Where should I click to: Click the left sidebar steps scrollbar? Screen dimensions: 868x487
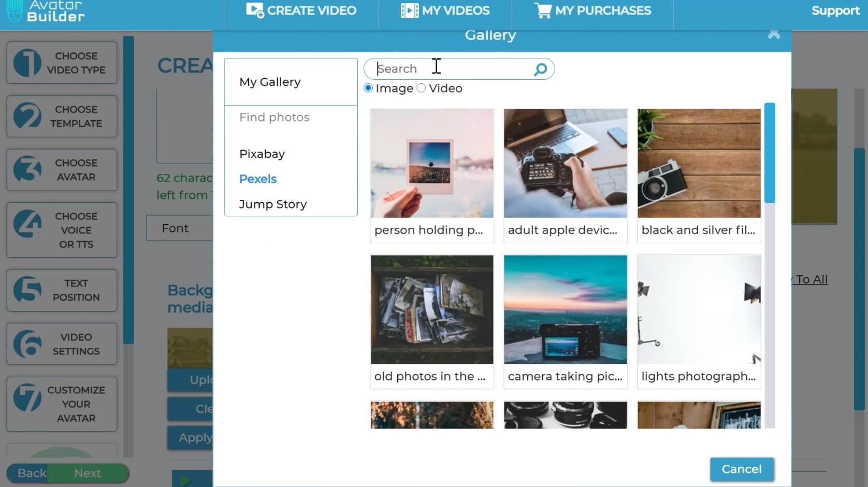point(128,190)
